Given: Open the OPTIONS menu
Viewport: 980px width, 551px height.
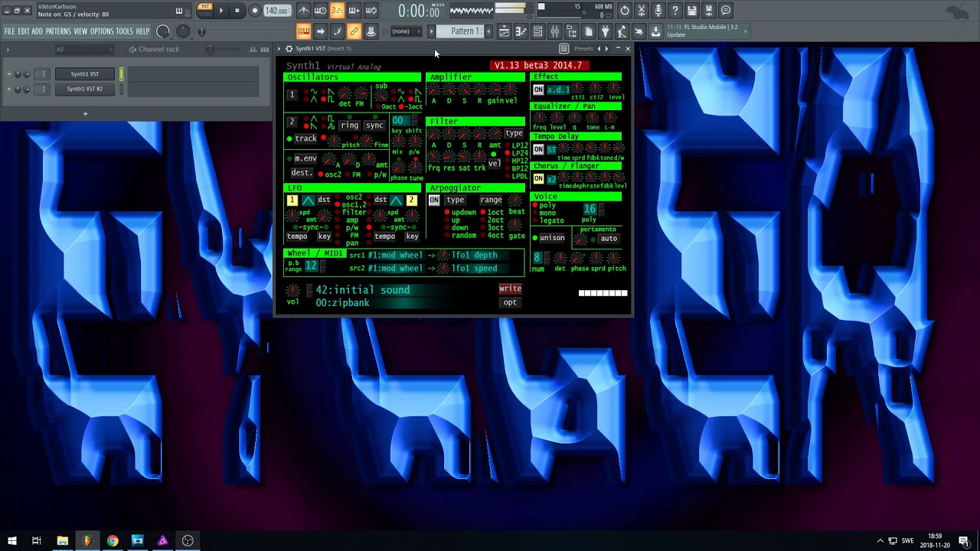Looking at the screenshot, I should [102, 31].
